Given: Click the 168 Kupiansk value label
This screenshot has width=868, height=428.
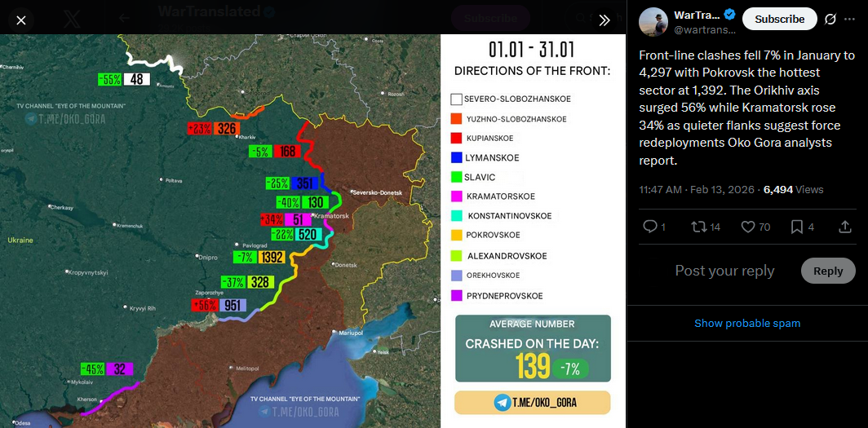Looking at the screenshot, I should 287,152.
